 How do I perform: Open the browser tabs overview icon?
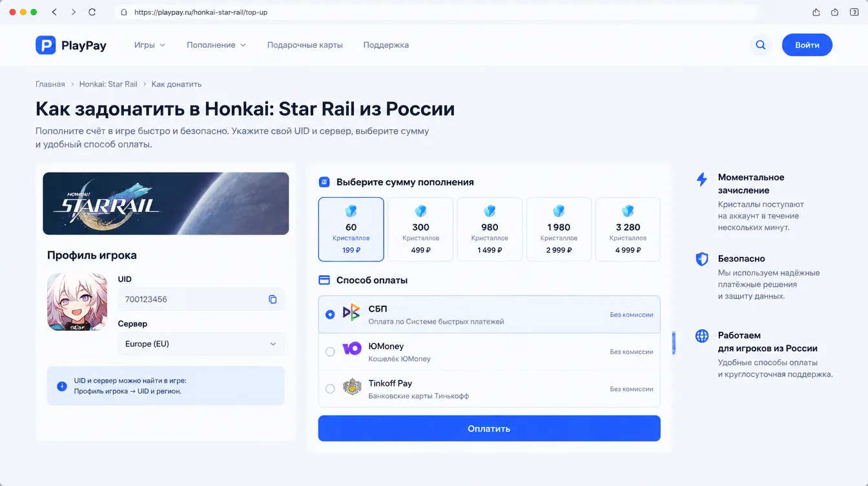[x=853, y=12]
